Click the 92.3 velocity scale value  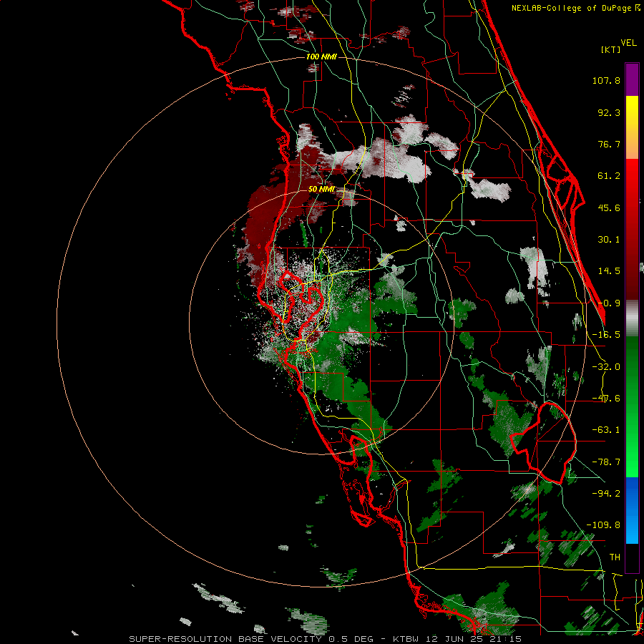tap(609, 112)
